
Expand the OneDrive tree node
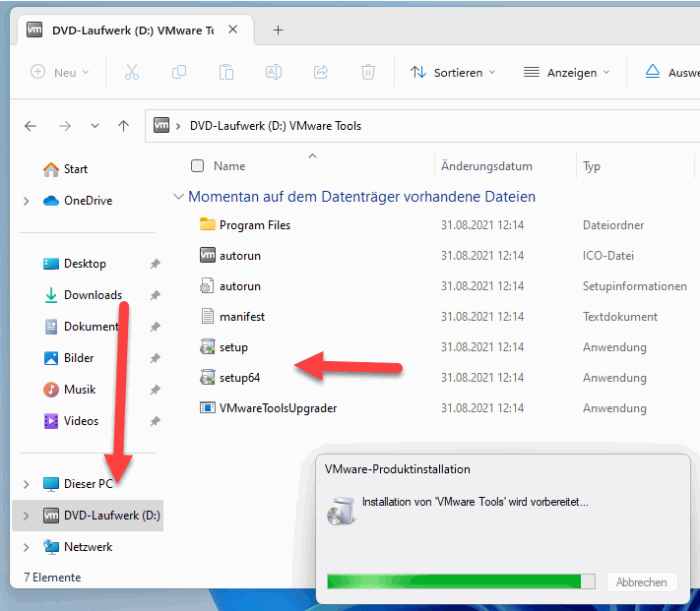pos(27,201)
